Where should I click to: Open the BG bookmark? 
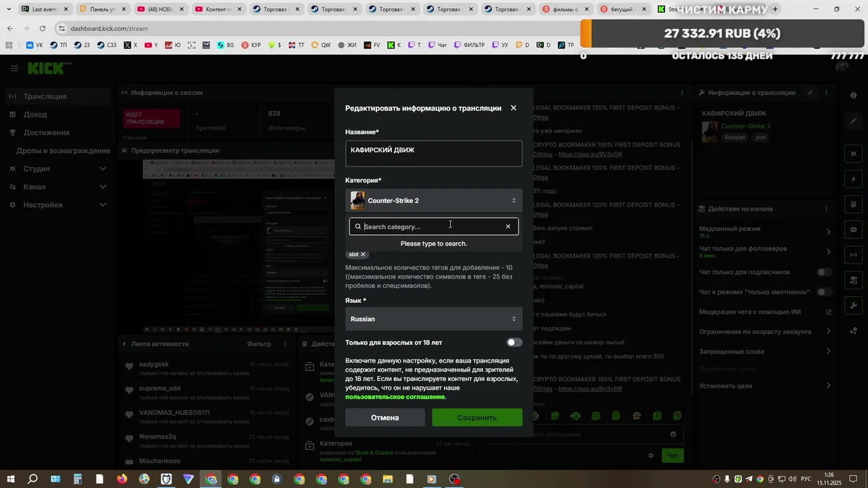coord(226,45)
